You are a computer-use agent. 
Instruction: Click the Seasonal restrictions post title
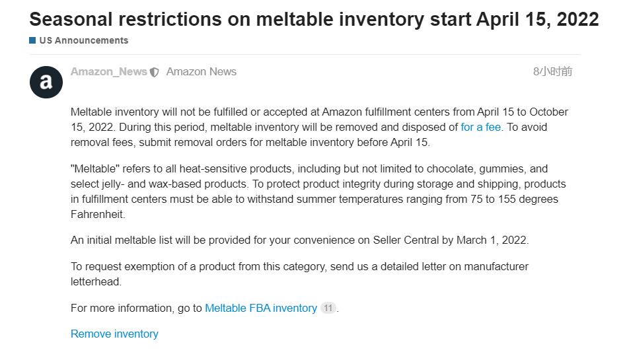click(314, 19)
